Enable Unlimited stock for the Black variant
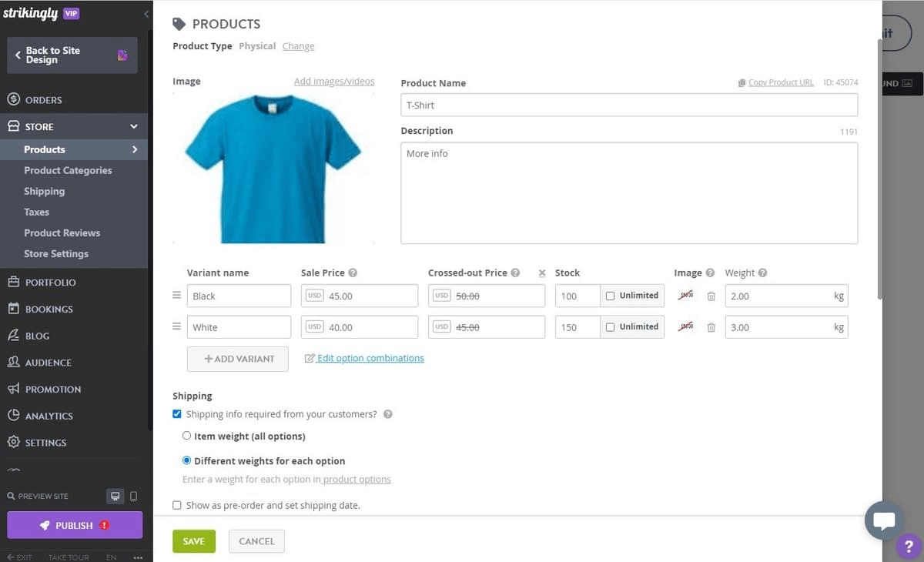The height and width of the screenshot is (562, 924). tap(611, 296)
